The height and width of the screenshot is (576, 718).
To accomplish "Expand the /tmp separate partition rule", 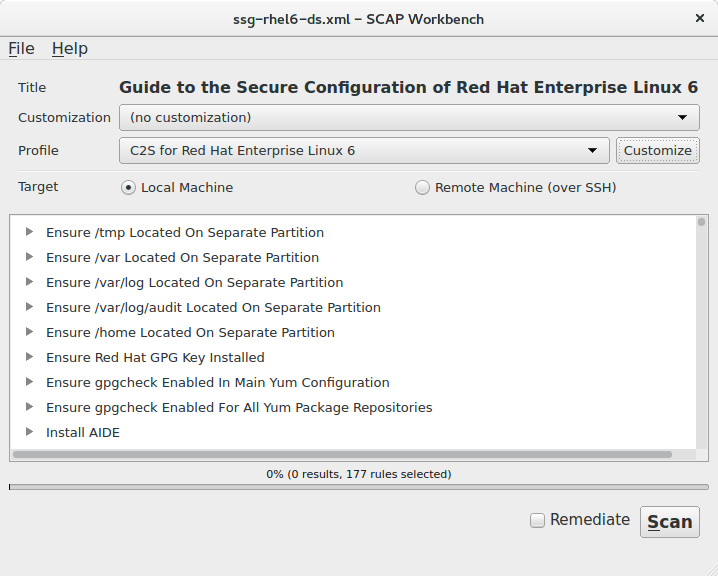I will (x=29, y=232).
